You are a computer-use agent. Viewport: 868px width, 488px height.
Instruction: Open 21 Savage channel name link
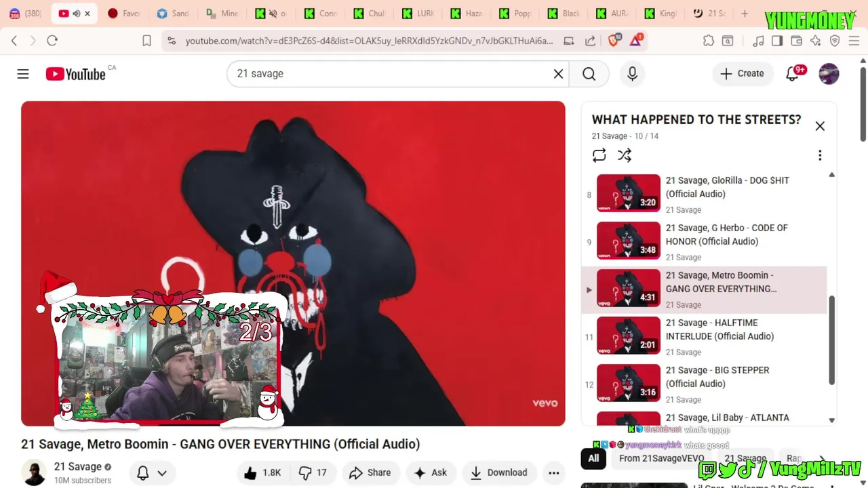(78, 466)
